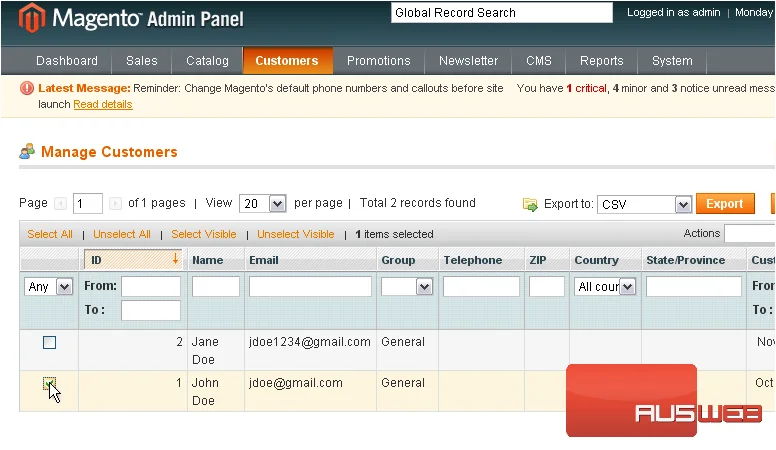Image resolution: width=776 pixels, height=450 pixels.
Task: Check the Jane Doe row checkbox
Action: [x=49, y=342]
